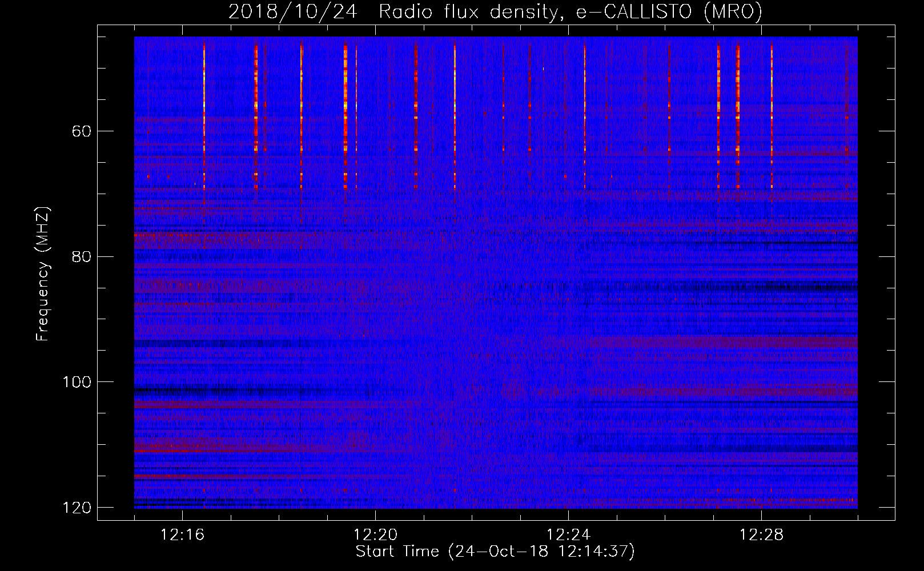Click the 80 MHz frequency tick label

[81, 256]
